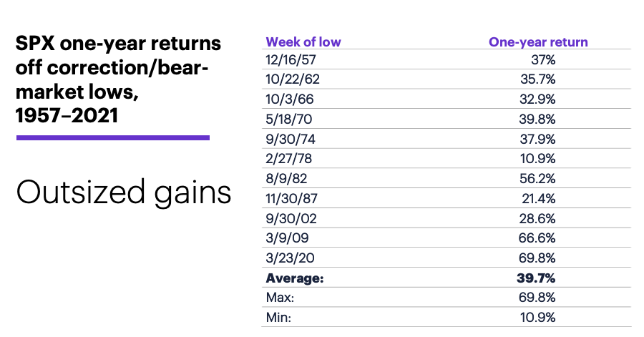Click the 'One-year return' column header
644x337 pixels.
(538, 42)
